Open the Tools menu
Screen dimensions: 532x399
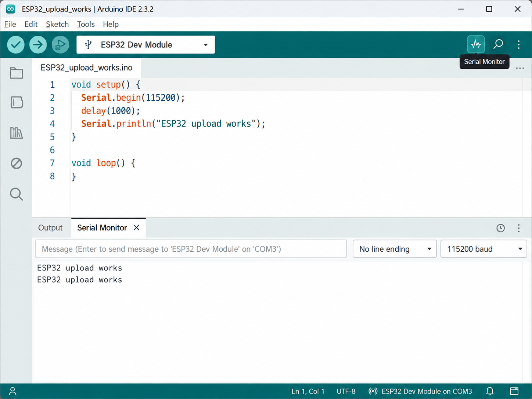86,24
